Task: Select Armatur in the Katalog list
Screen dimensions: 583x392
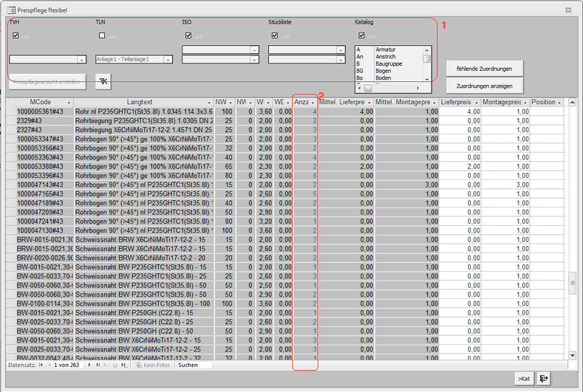Action: (x=385, y=49)
